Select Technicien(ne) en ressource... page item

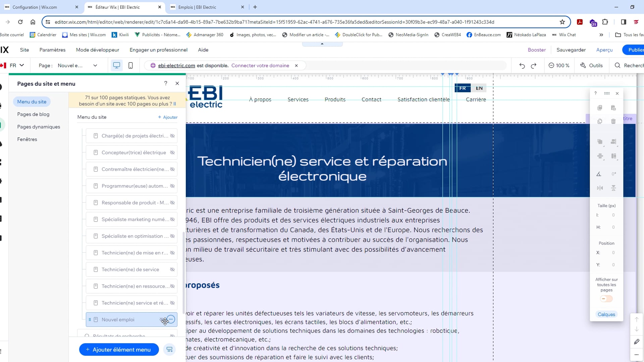click(131, 286)
